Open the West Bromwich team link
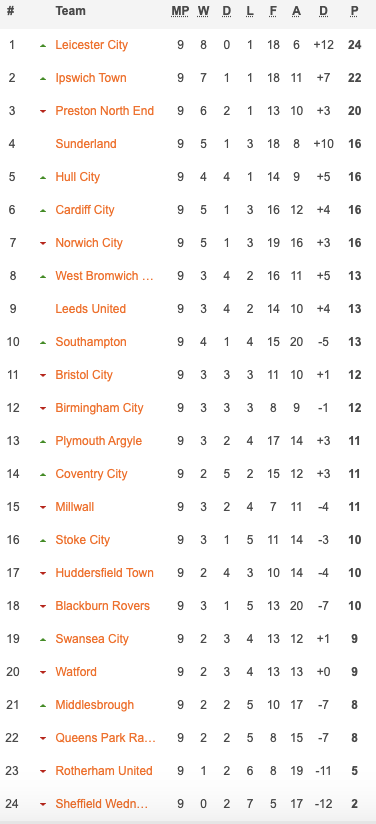 pyautogui.click(x=105, y=276)
